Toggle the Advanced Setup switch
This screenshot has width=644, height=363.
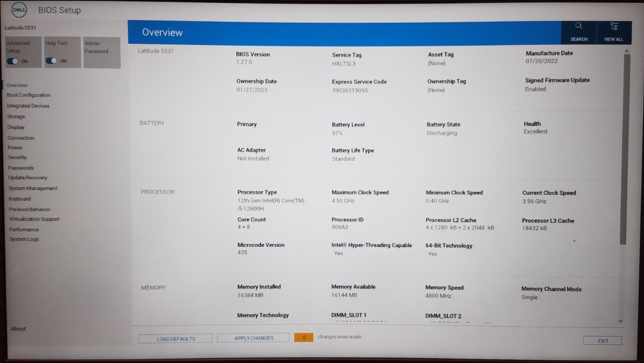tap(13, 61)
